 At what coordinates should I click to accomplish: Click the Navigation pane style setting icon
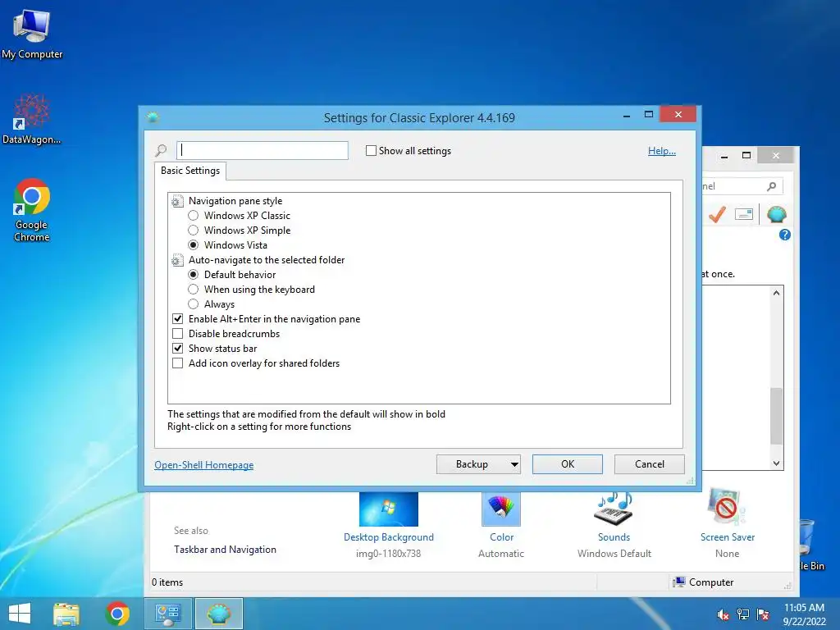177,202
